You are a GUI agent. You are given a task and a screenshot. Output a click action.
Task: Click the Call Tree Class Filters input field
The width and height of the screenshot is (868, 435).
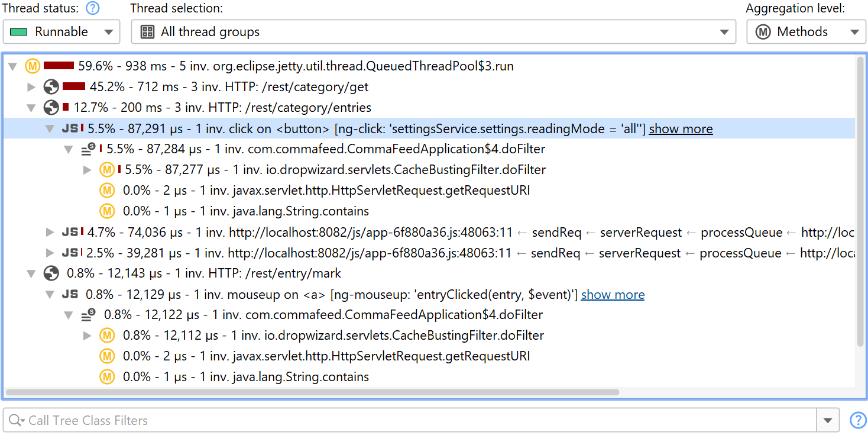pyautogui.click(x=414, y=420)
